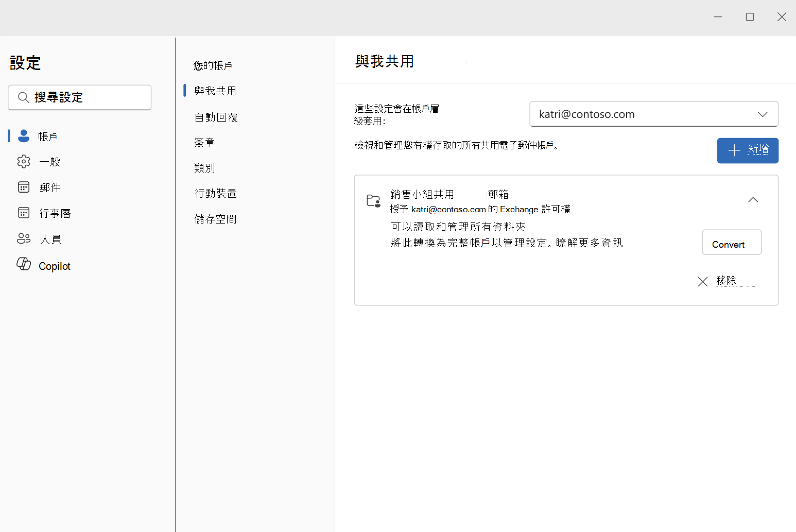The image size is (796, 532).
Task: Click the dropdown chevron arrow of account selector
Action: 763,114
